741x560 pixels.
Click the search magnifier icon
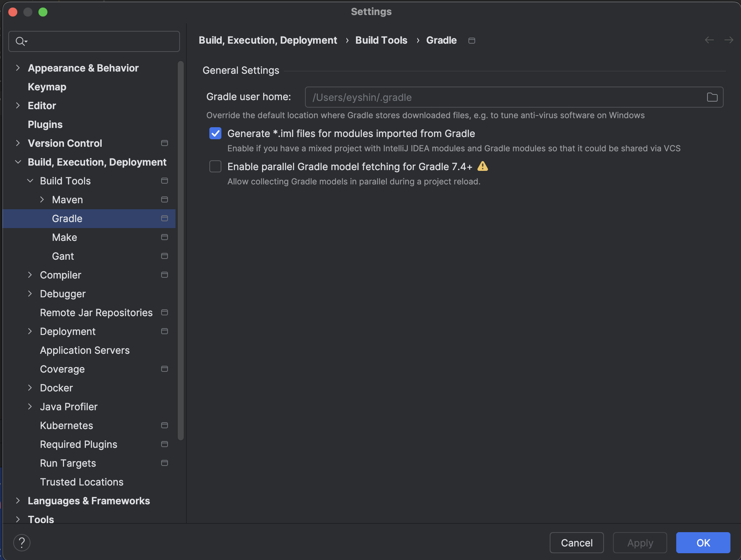click(21, 41)
